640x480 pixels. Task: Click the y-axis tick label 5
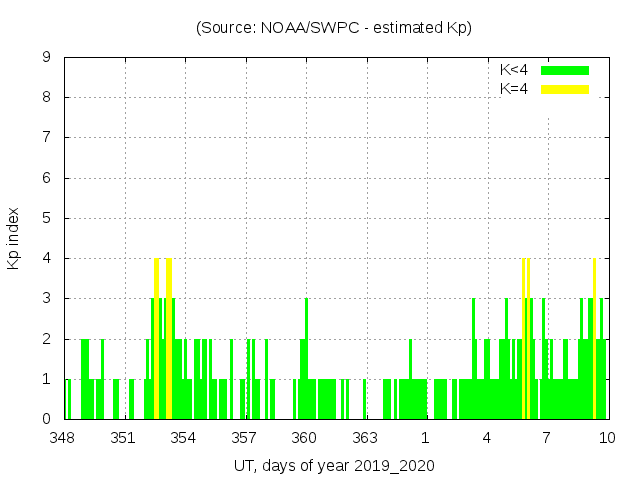47,218
